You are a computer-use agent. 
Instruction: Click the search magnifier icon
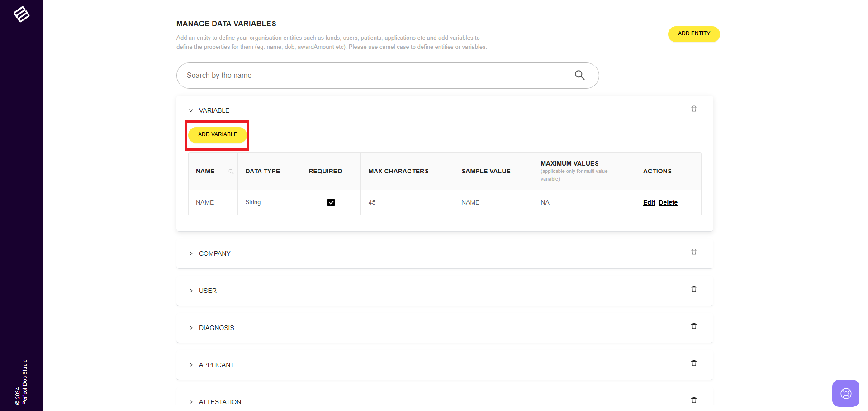click(579, 75)
